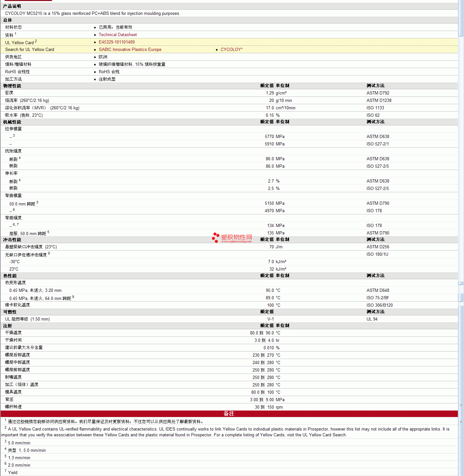464x476 pixels.
Task: Select heat deflection value 95.0 °C
Action: (x=273, y=291)
